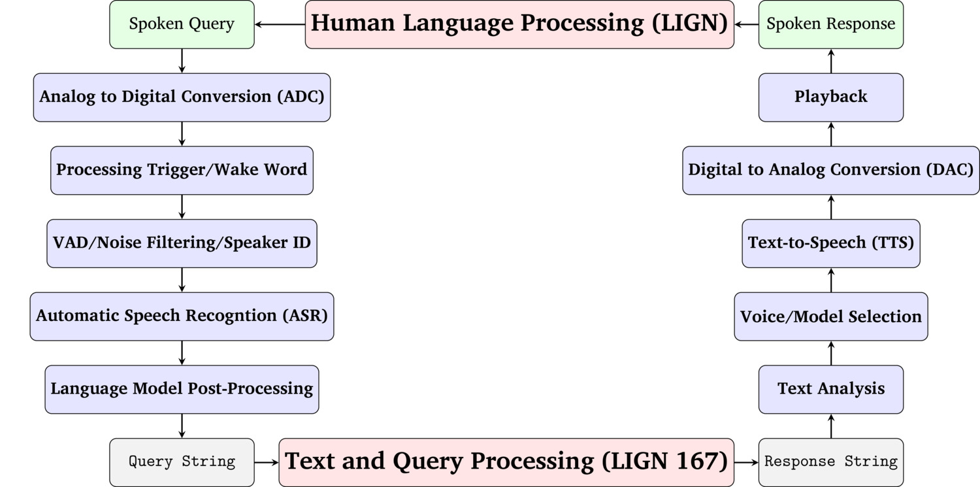Viewport: 980px width, 487px height.
Task: Click the Voice/Model Selection block
Action: click(830, 316)
